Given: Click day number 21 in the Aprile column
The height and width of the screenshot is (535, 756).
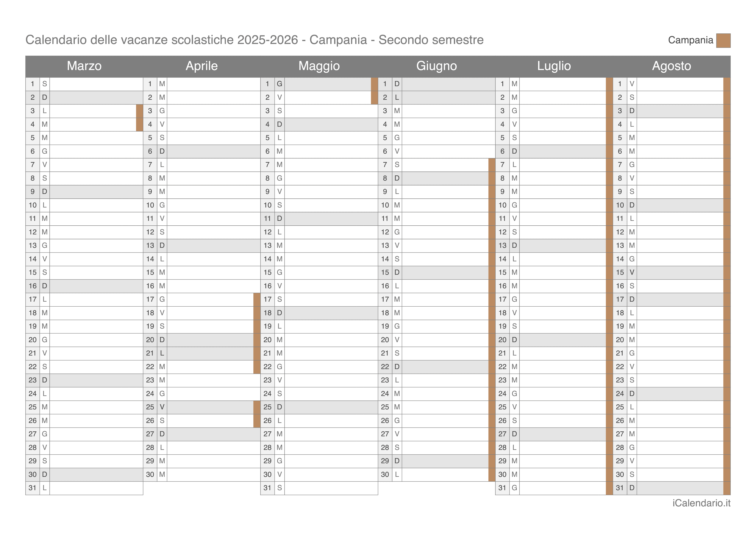Looking at the screenshot, I should 150,354.
